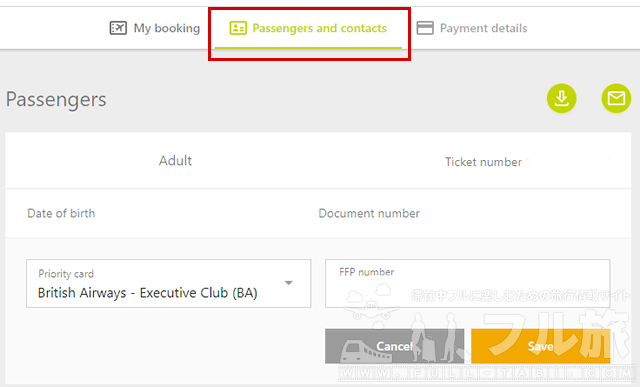Click the gray Cancel button
The height and width of the screenshot is (387, 640).
coord(394,346)
